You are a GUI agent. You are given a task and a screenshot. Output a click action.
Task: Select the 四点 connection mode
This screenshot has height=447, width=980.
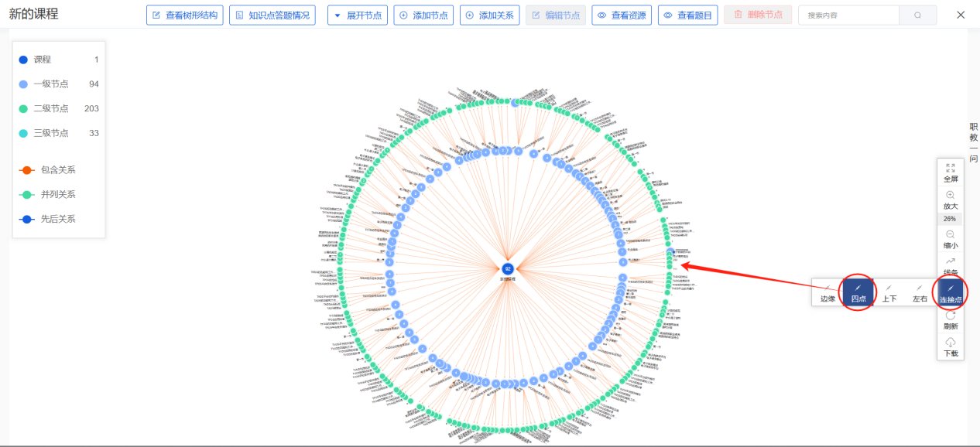[x=858, y=292]
